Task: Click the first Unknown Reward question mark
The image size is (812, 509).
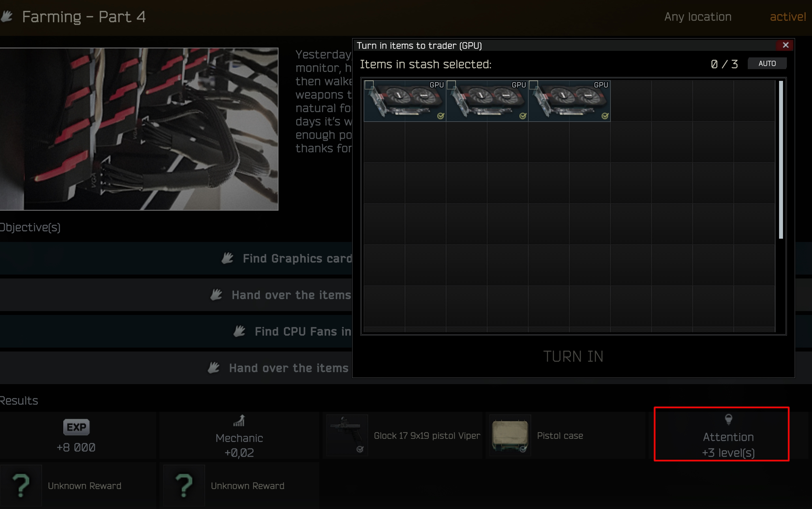Action: pyautogui.click(x=21, y=486)
